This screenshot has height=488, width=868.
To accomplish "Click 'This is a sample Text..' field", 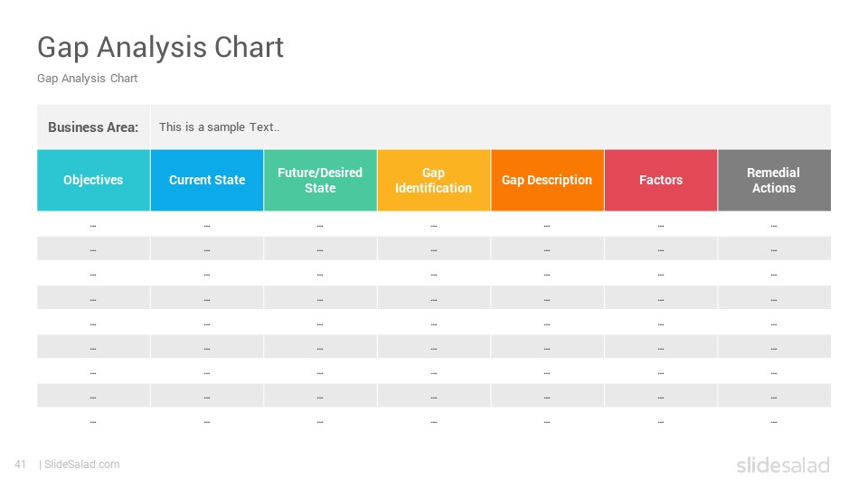I will [x=490, y=127].
